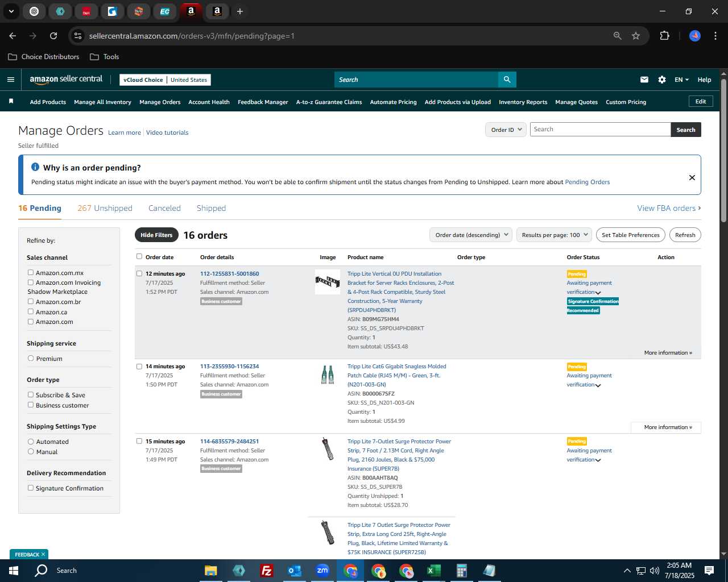Open Manage All Inventory menu

[x=102, y=102]
